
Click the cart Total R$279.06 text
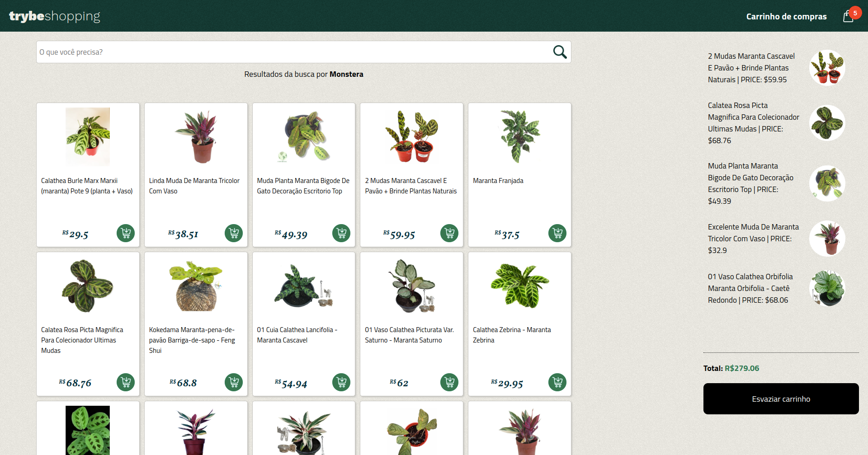point(731,368)
